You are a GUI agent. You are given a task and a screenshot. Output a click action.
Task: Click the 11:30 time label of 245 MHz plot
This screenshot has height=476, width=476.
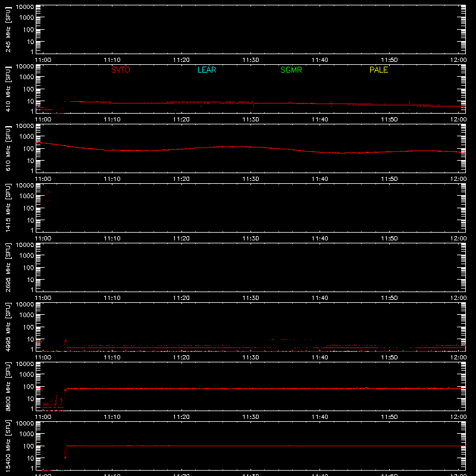[x=250, y=60]
